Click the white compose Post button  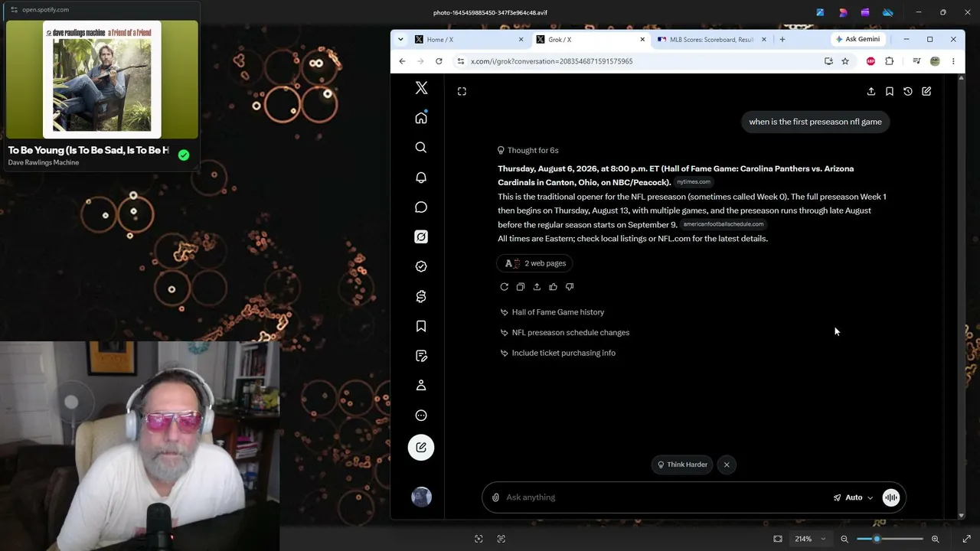pos(421,448)
